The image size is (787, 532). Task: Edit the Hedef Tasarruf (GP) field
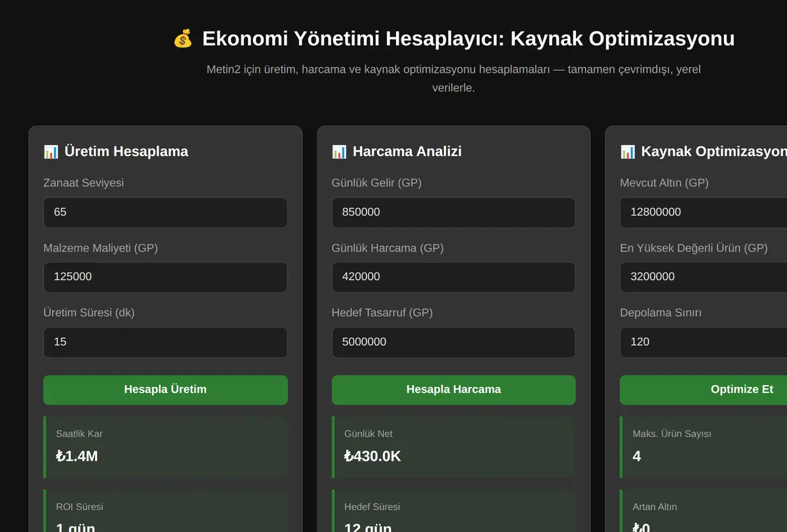453,342
